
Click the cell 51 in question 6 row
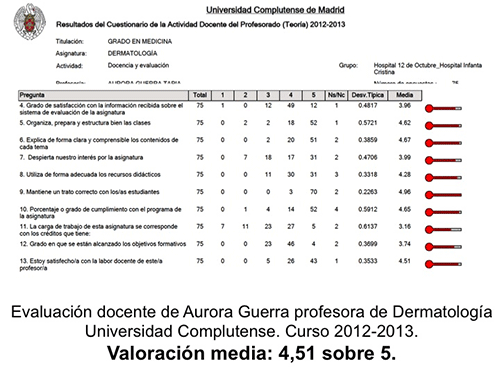click(x=313, y=140)
